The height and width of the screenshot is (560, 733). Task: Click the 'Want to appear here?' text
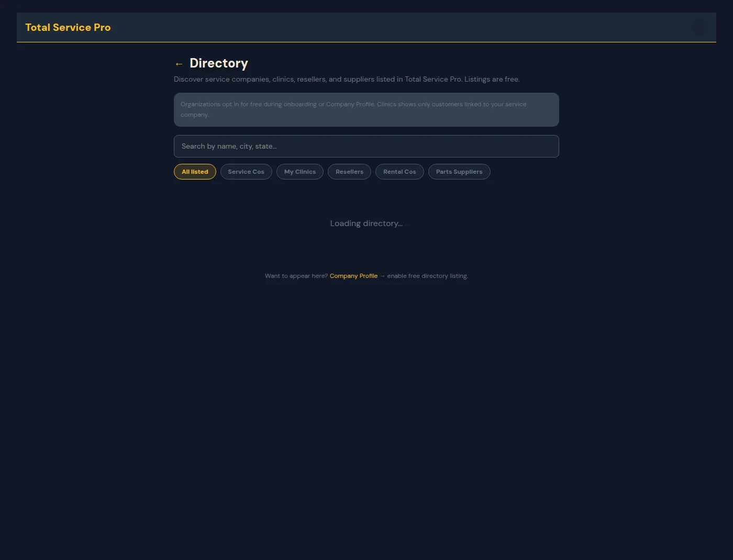(296, 276)
